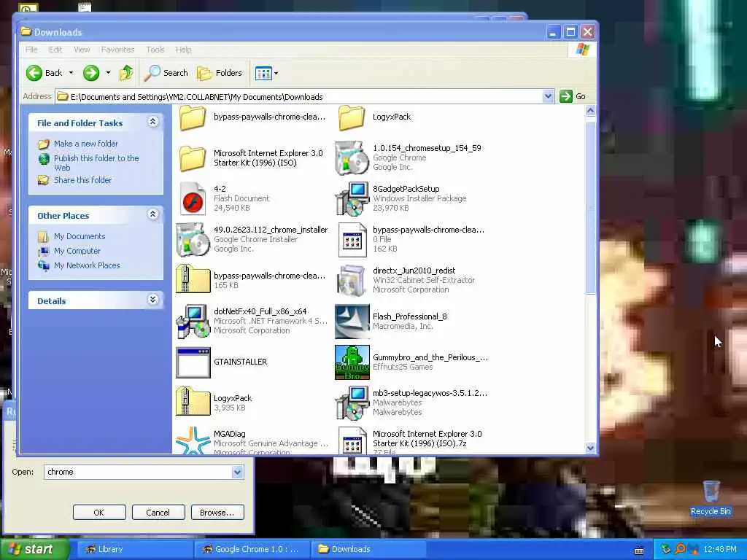The width and height of the screenshot is (747, 560).
Task: Click Cancel in the Run dialog
Action: click(x=158, y=513)
